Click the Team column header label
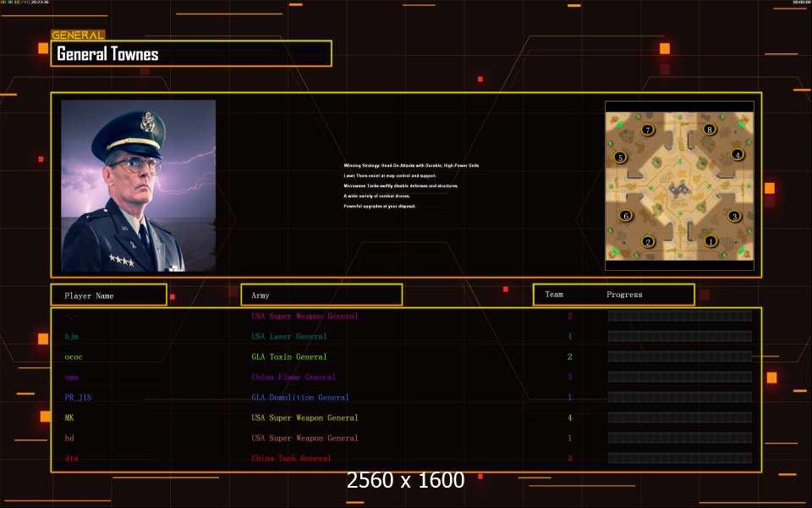Image resolution: width=812 pixels, height=508 pixels. click(x=554, y=295)
